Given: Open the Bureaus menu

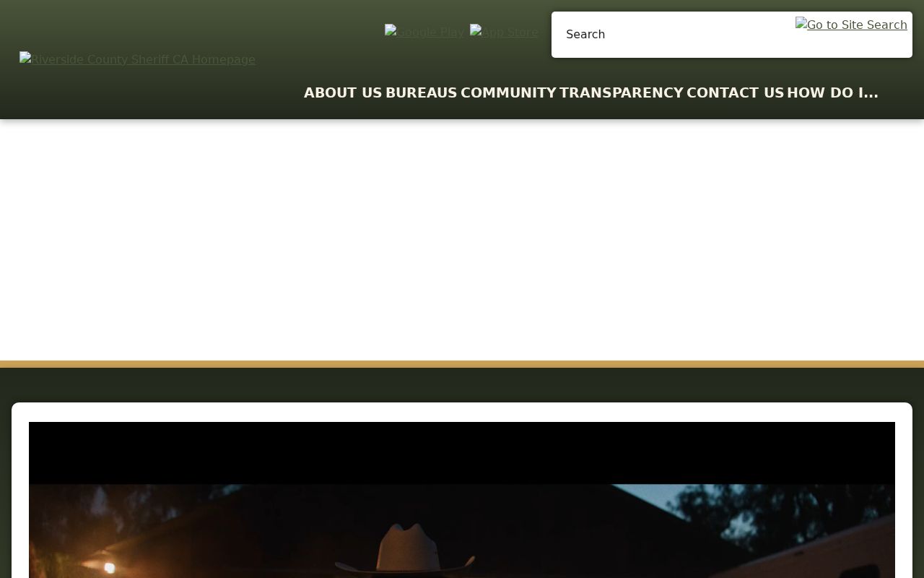Looking at the screenshot, I should coord(421,92).
